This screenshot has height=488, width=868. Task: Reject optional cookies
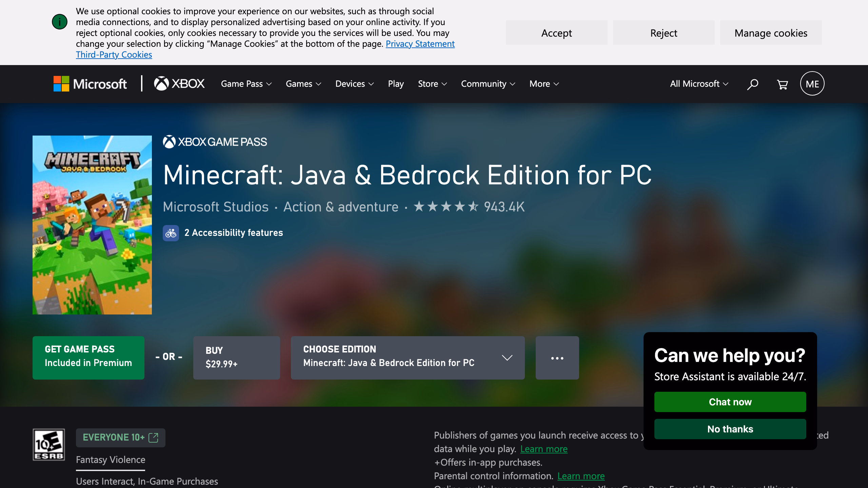pos(664,33)
